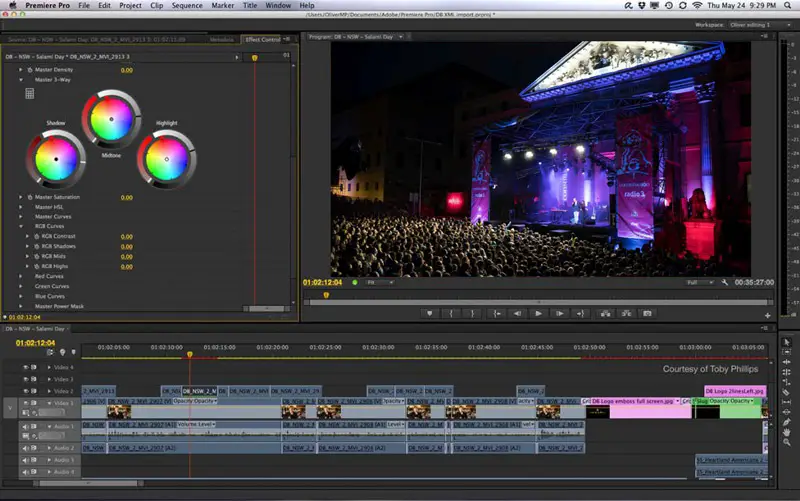Mute the Audio 2 track speaker toggle
Image resolution: width=800 pixels, height=501 pixels.
(26, 447)
